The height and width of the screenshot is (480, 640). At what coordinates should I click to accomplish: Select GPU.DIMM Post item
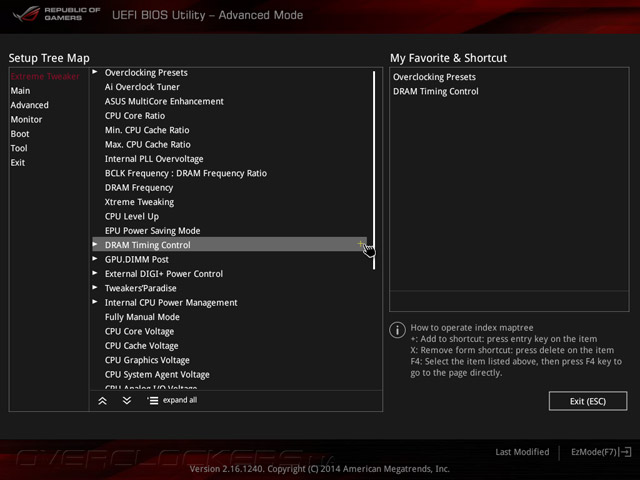(x=137, y=260)
